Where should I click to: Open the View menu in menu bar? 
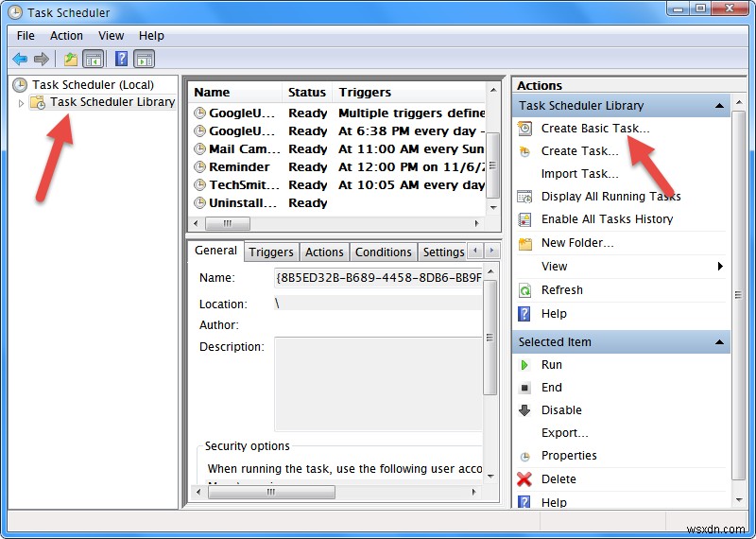[x=111, y=36]
